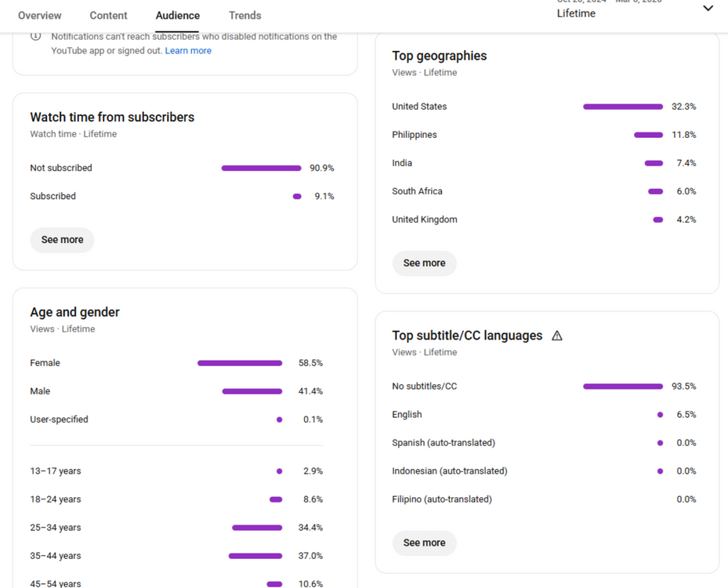Open the Content tab
This screenshot has width=728, height=588.
click(108, 16)
